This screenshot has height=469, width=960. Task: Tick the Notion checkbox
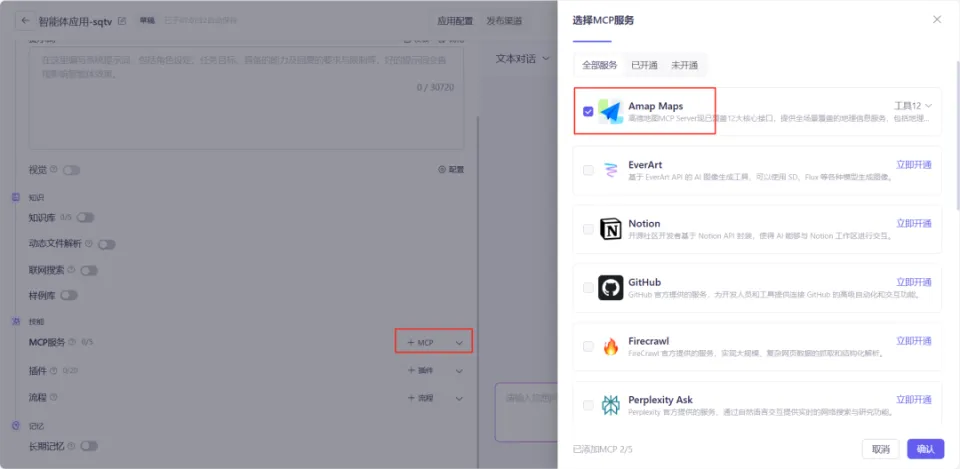coord(588,229)
